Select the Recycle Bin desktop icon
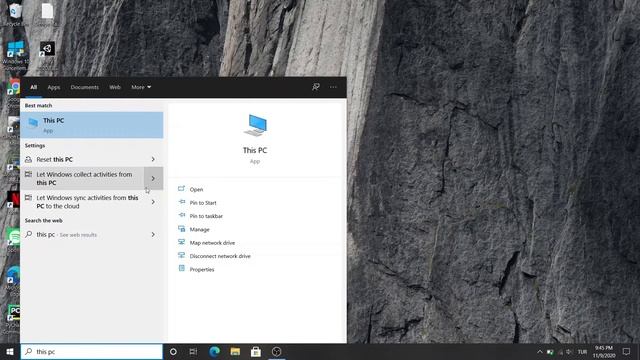Viewport: 640px width, 360px height. (15, 15)
